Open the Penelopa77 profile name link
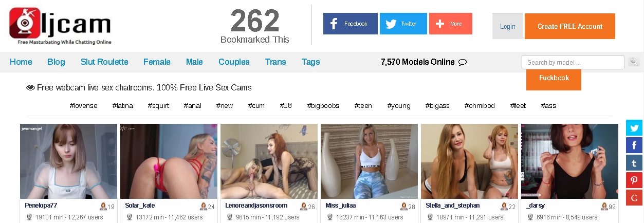The width and height of the screenshot is (644, 223). coord(45,206)
